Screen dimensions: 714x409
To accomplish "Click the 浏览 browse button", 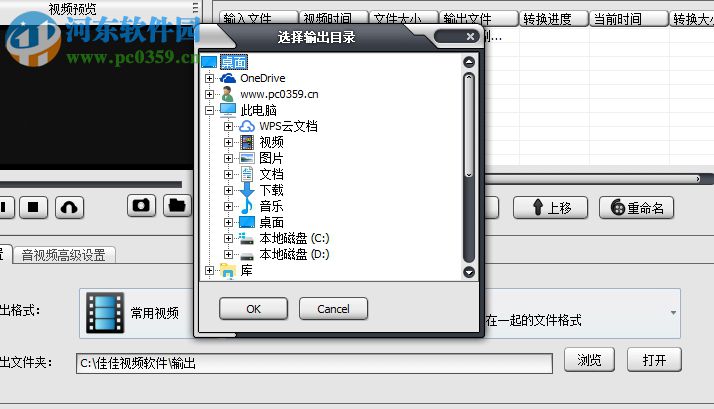I will (x=589, y=360).
